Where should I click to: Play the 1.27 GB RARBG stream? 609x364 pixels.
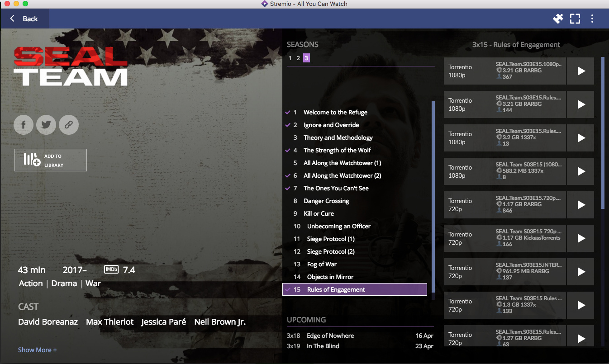point(581,336)
